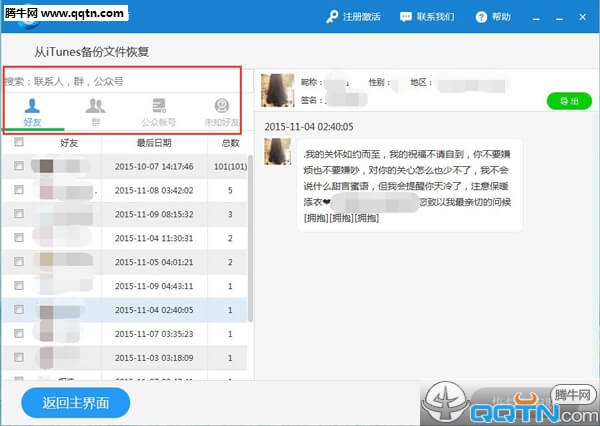Screen dimensions: 600x426
Task: Select the date cell 2015-10-07 14:17:46
Action: point(154,166)
